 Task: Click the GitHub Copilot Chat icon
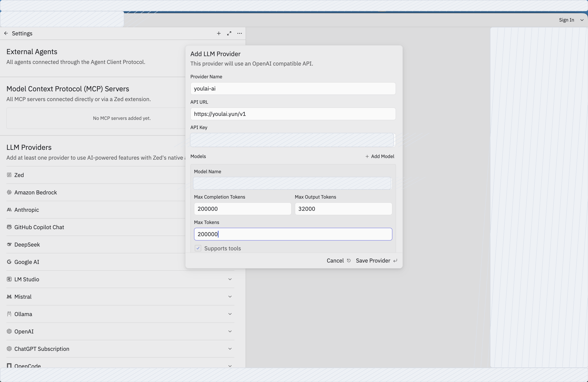coord(9,227)
